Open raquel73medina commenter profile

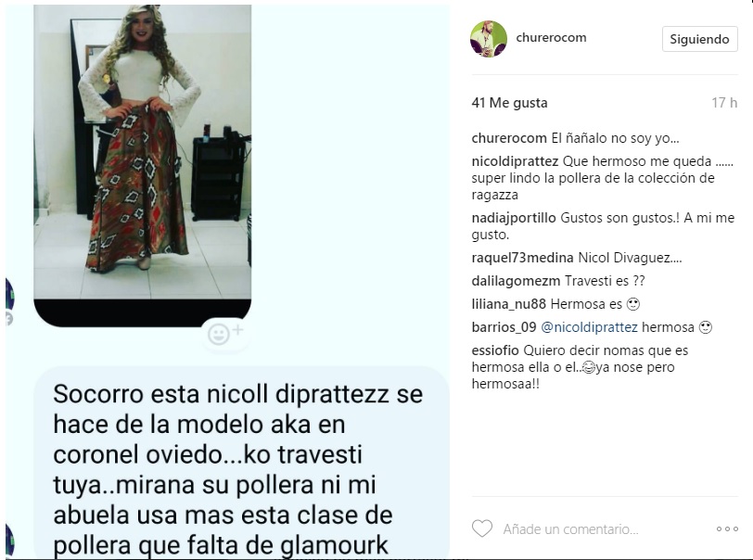pyautogui.click(x=522, y=258)
